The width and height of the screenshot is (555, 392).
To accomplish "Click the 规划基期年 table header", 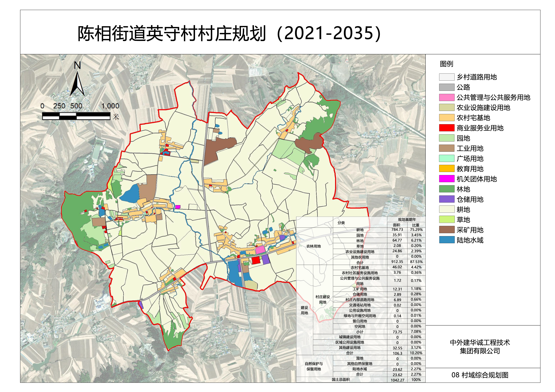I will pyautogui.click(x=407, y=219).
